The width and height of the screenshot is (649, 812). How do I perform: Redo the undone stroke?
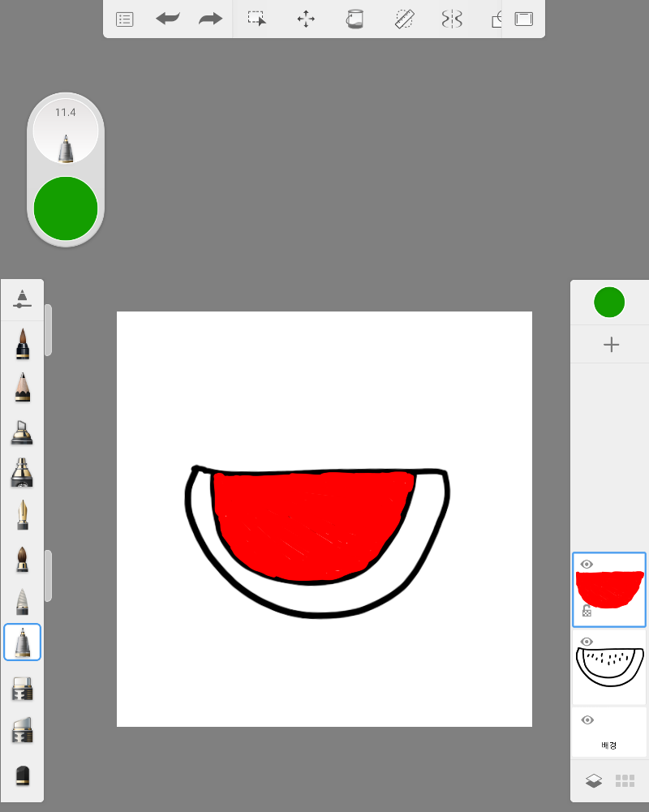210,19
